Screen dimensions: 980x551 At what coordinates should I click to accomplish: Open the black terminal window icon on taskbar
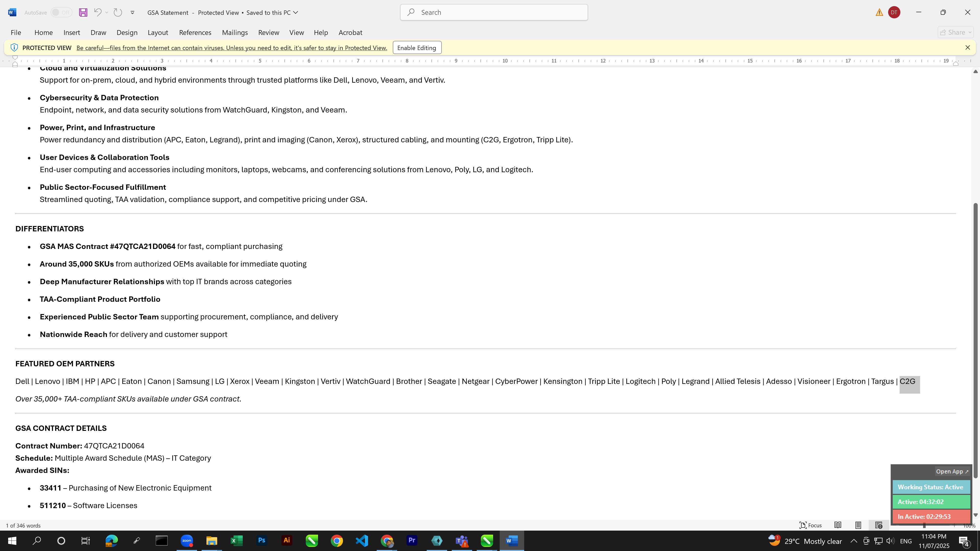click(x=162, y=541)
